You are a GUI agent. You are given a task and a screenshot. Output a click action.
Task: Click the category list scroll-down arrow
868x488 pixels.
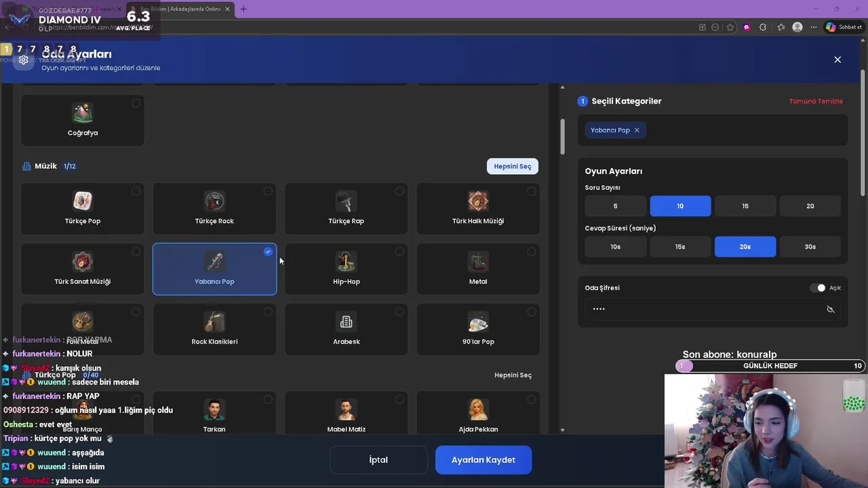(x=562, y=430)
